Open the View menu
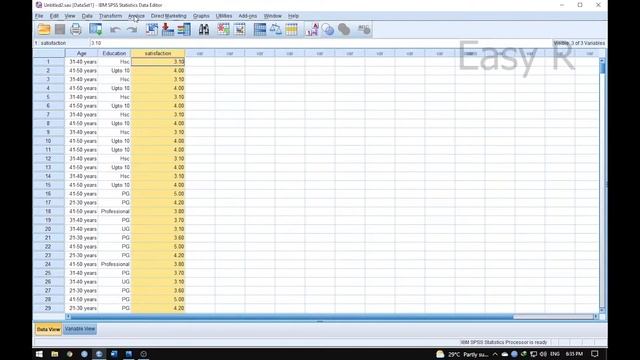This screenshot has width=640, height=360. 70,16
